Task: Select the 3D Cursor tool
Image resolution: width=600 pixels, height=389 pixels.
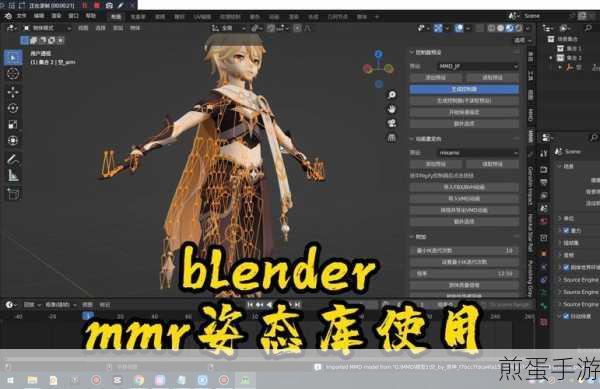Action: 13,73
